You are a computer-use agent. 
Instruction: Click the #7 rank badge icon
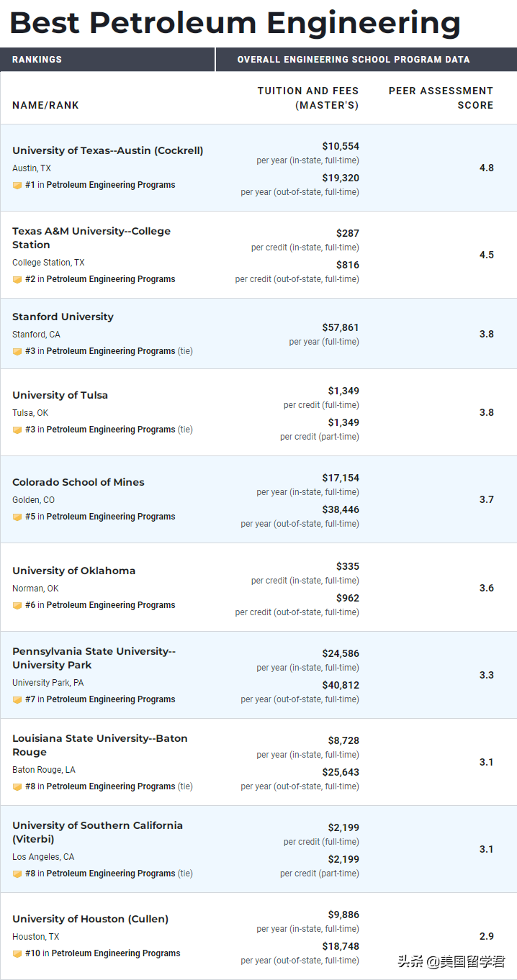17,700
